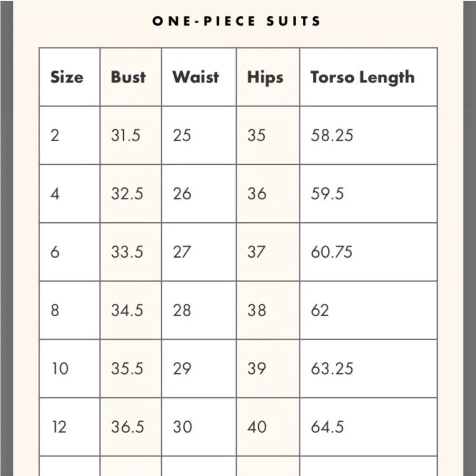This screenshot has height=476, width=476.
Task: Select the Torso Length column header
Action: tap(362, 78)
